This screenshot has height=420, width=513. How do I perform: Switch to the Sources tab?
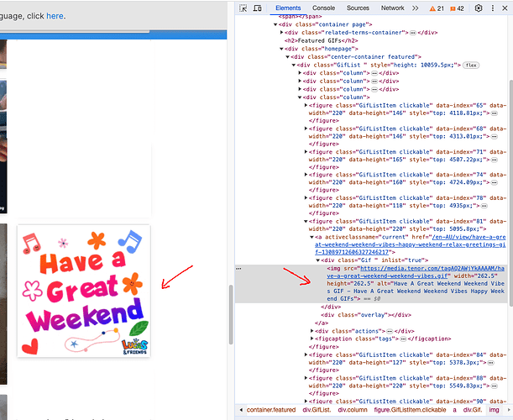(x=358, y=8)
